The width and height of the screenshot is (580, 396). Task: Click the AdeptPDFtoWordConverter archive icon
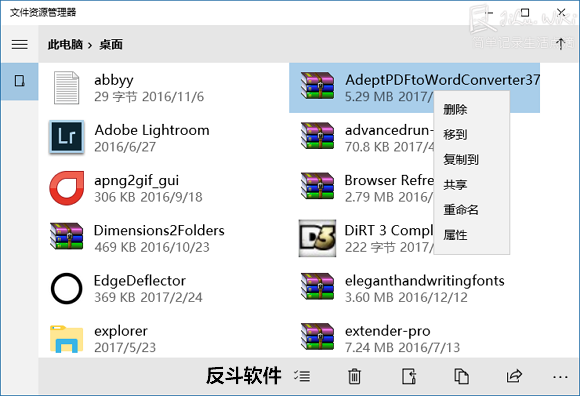coord(317,86)
